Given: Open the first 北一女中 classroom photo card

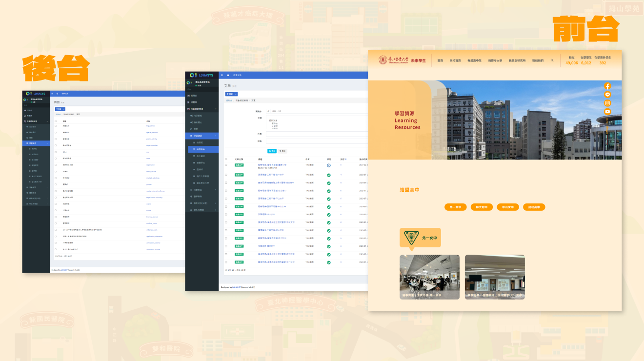Looking at the screenshot, I should [429, 277].
